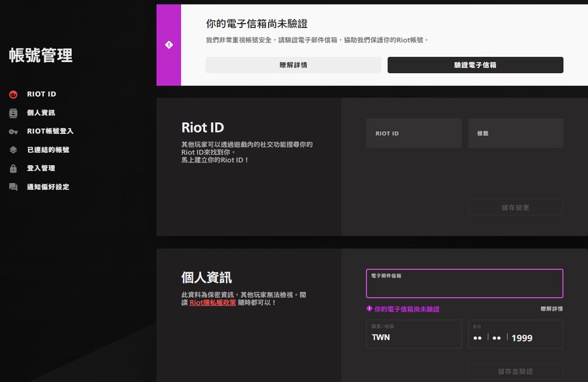Navigate to 登入管理 in the sidebar
Image resolution: width=588 pixels, height=382 pixels.
(x=41, y=168)
